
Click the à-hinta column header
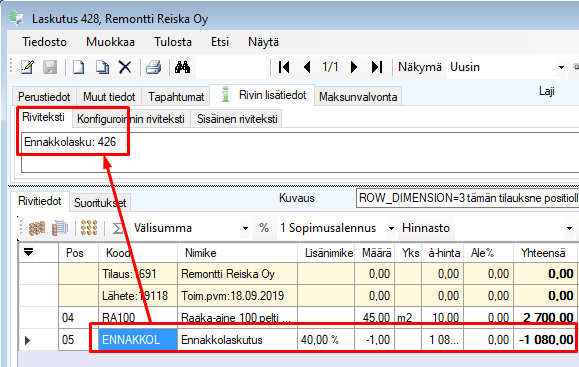(443, 253)
